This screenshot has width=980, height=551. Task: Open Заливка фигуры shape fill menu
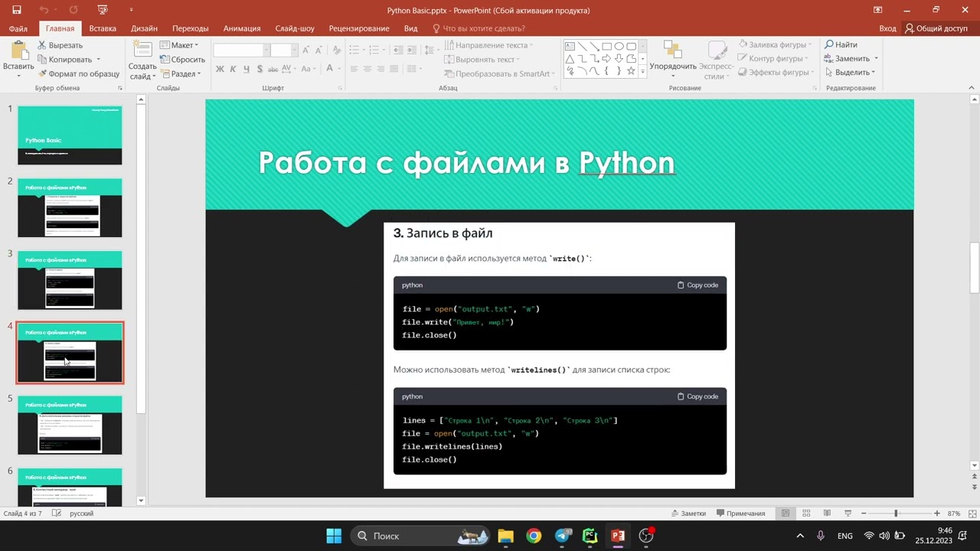click(x=774, y=45)
